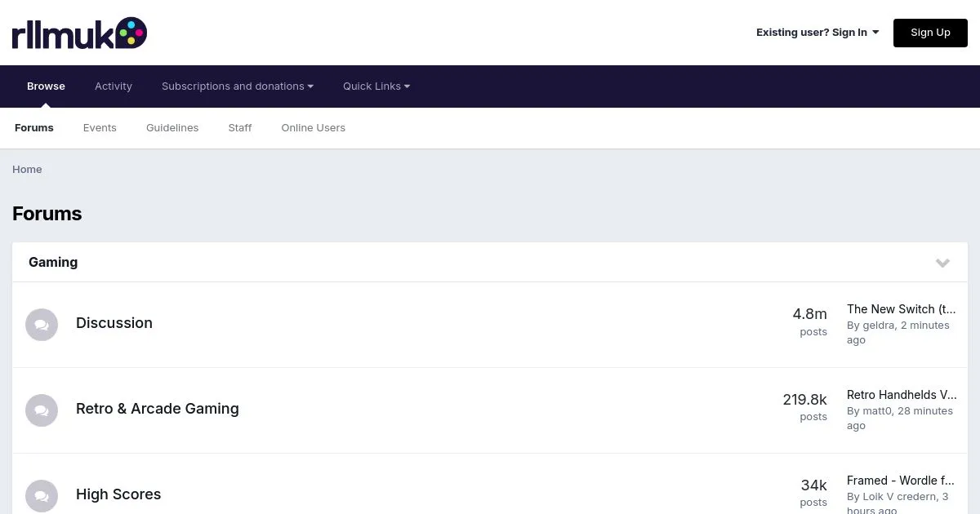Visit geldra's user profile link
This screenshot has height=514, width=980.
[879, 326]
